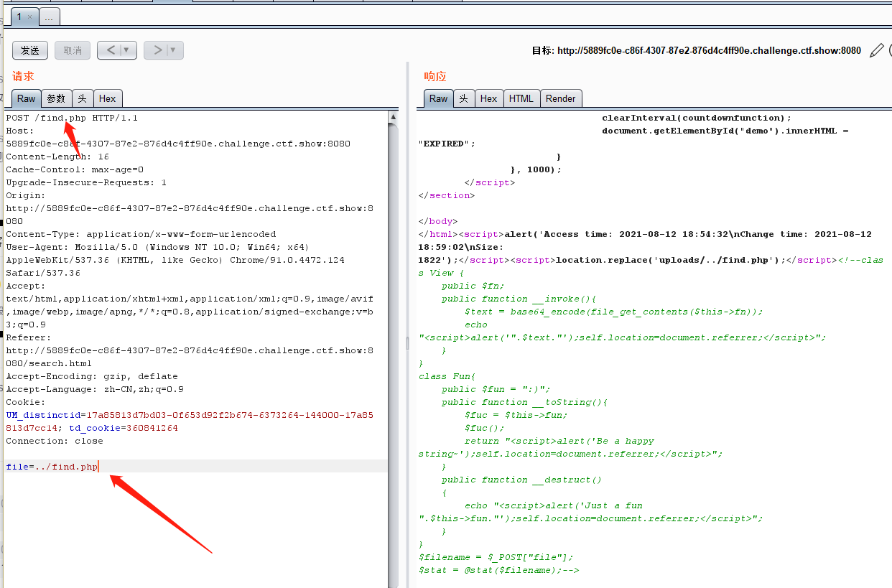This screenshot has height=588, width=892.
Task: Click the 'Connection: close' header line
Action: click(x=55, y=440)
